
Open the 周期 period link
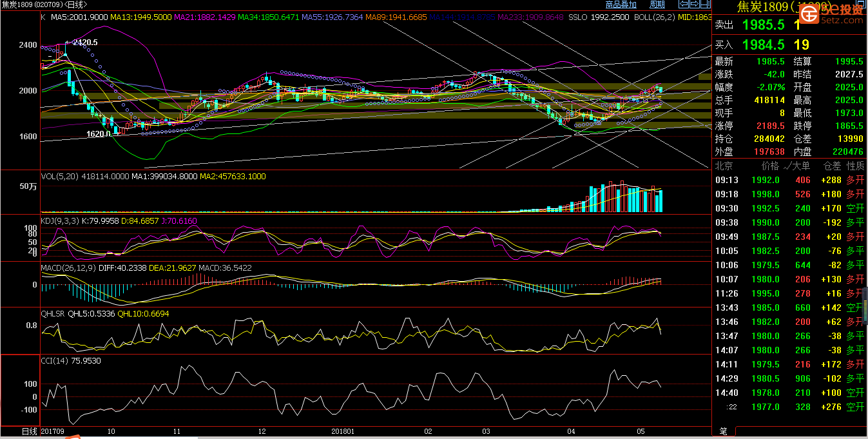tap(657, 5)
